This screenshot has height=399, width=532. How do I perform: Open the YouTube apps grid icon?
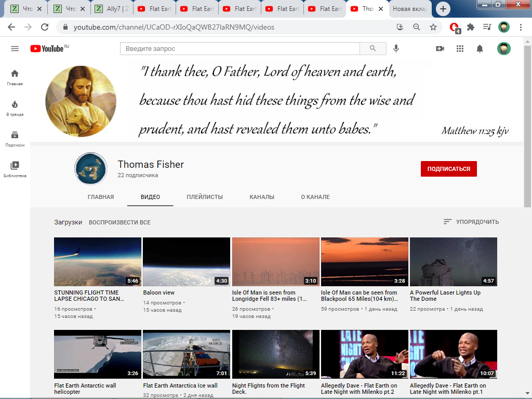[x=460, y=48]
